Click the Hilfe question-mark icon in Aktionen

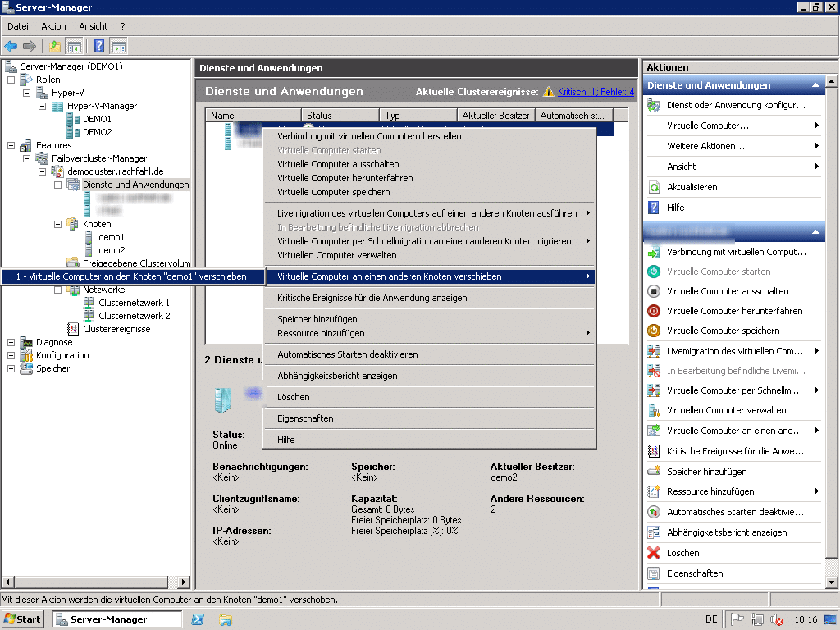(x=654, y=208)
